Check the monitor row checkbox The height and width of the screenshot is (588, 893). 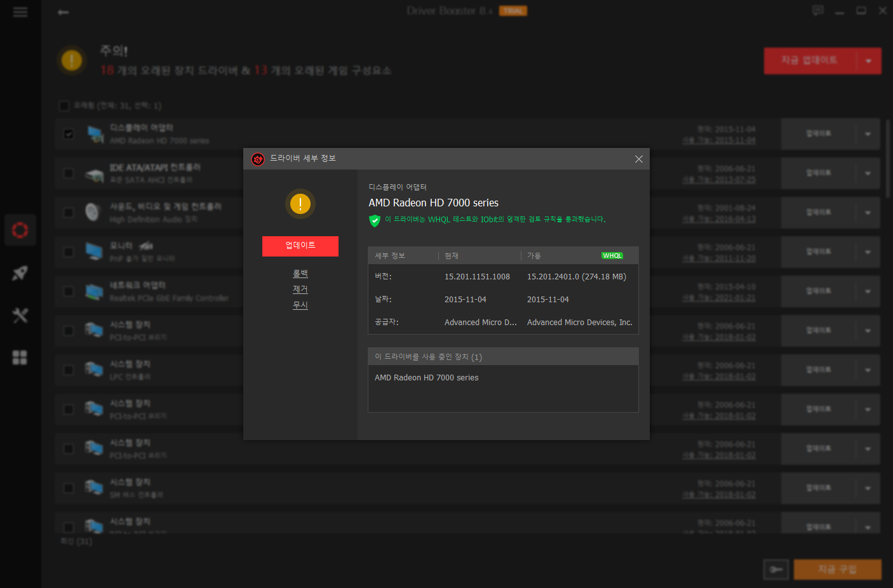point(69,252)
